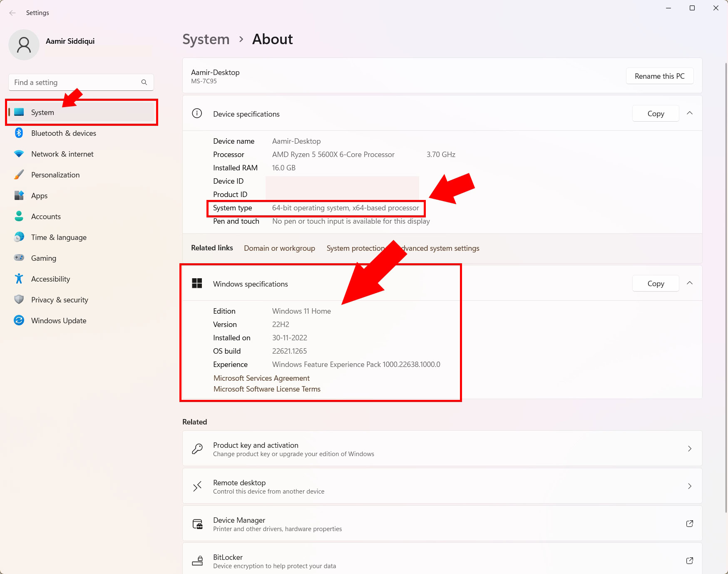
Task: Open Accounts via its sidebar icon
Action: point(19,216)
